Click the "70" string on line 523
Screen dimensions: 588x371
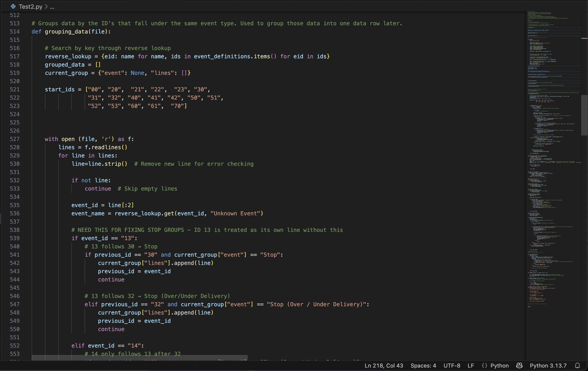177,106
